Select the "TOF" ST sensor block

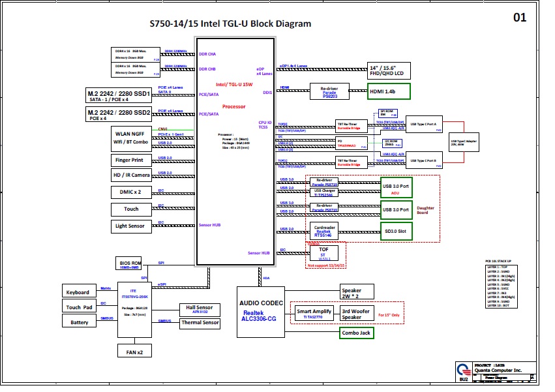[324, 253]
